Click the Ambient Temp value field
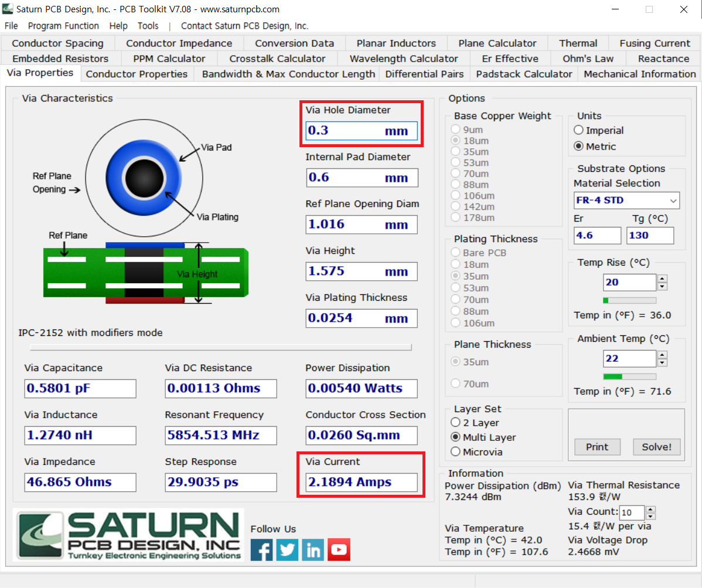The image size is (702, 588). [x=629, y=359]
